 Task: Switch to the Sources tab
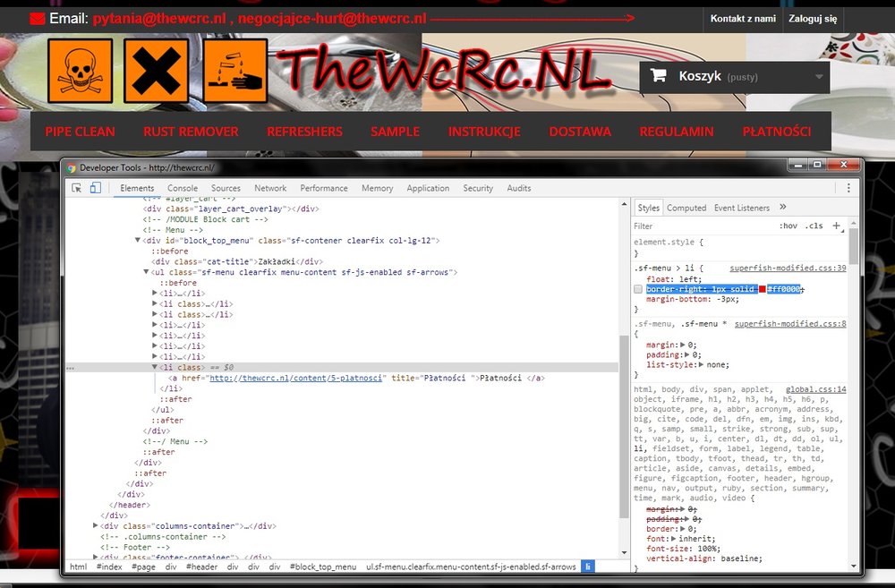[x=226, y=188]
